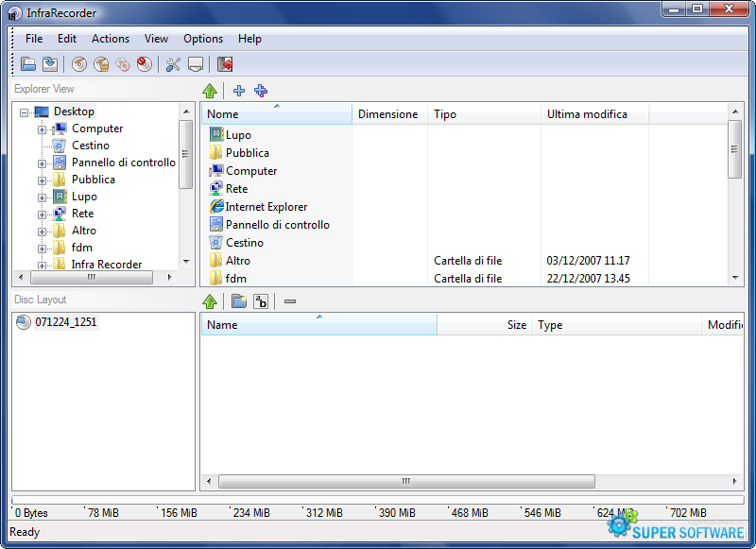Erase disc toolbar icon
This screenshot has width=756, height=549.
(x=145, y=64)
